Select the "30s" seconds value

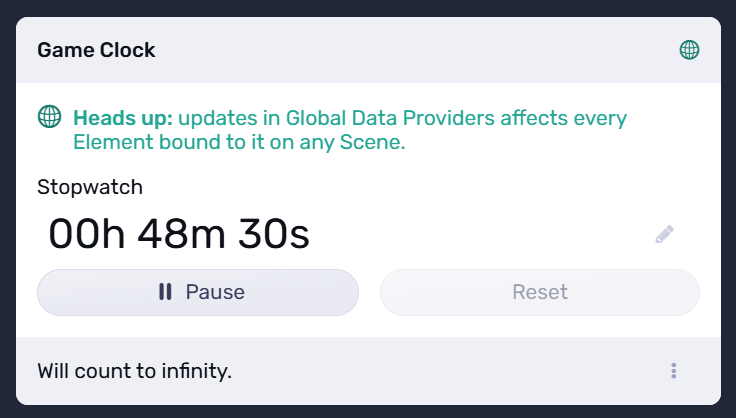273,234
